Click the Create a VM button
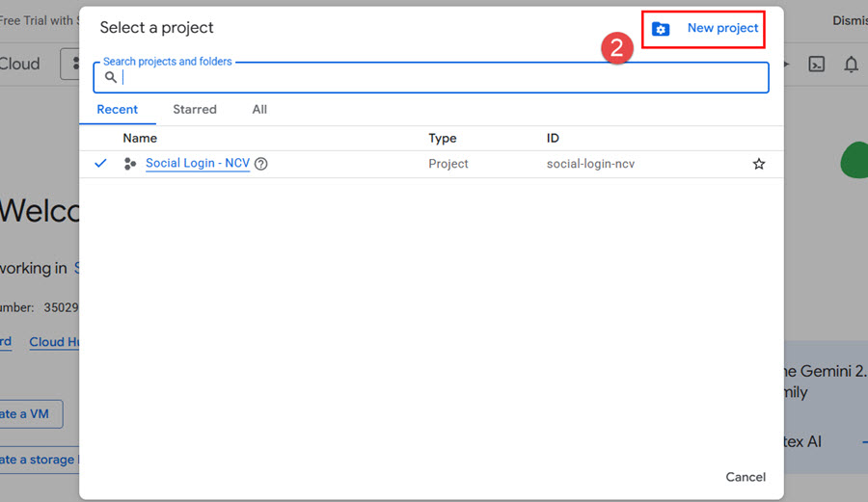This screenshot has width=868, height=502. 31,414
